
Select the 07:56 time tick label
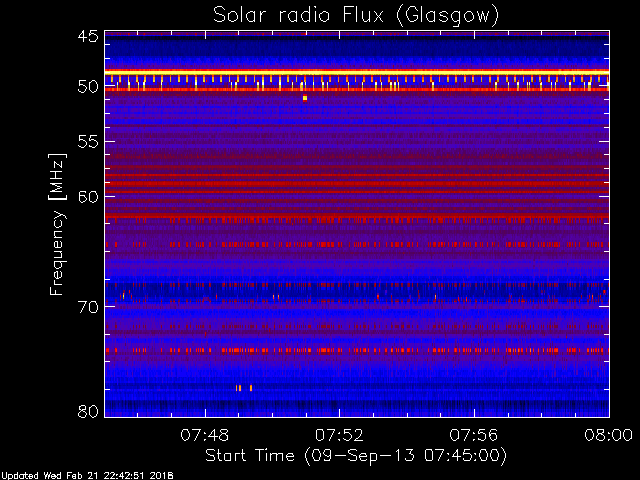click(474, 435)
